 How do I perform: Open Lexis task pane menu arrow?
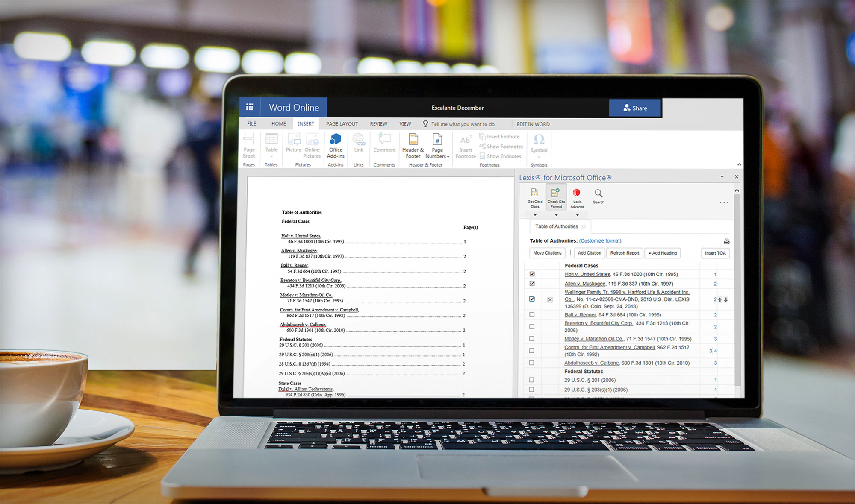click(x=722, y=176)
